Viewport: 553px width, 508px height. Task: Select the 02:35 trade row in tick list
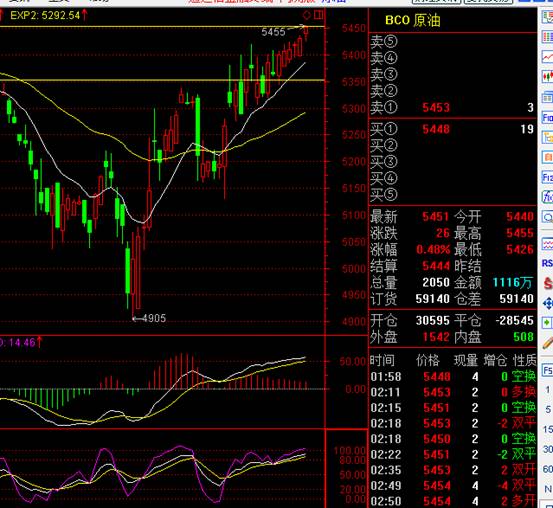point(453,470)
